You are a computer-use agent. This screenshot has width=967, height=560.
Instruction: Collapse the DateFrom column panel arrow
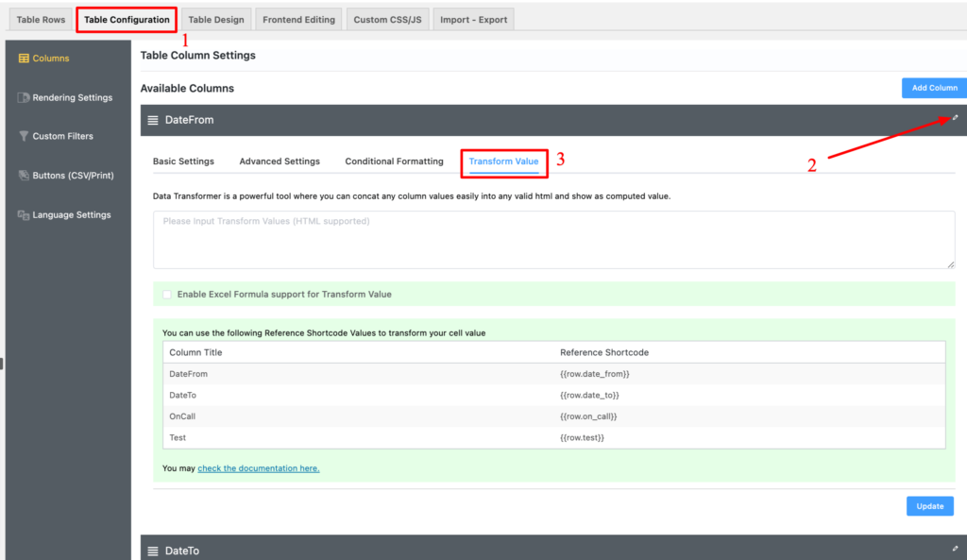(x=955, y=118)
